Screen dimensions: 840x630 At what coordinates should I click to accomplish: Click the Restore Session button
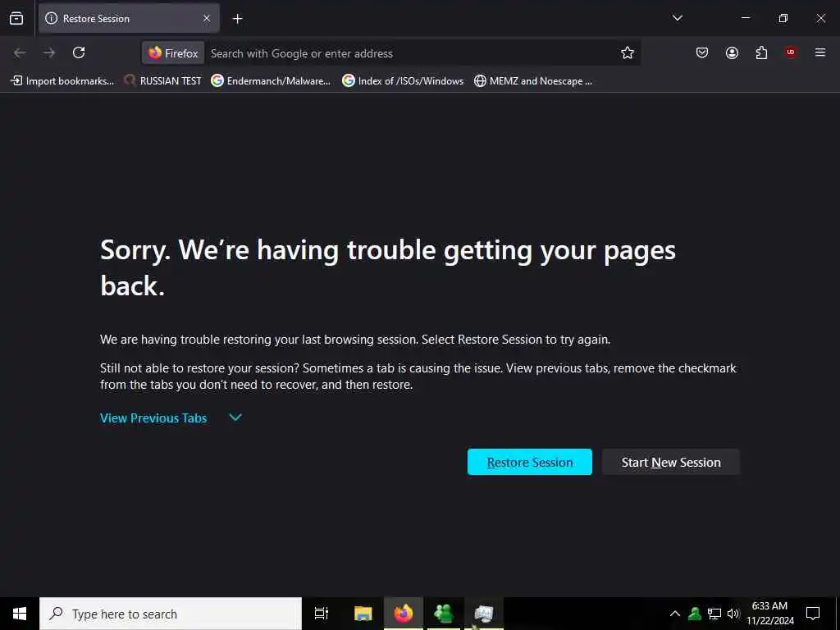[x=529, y=462]
